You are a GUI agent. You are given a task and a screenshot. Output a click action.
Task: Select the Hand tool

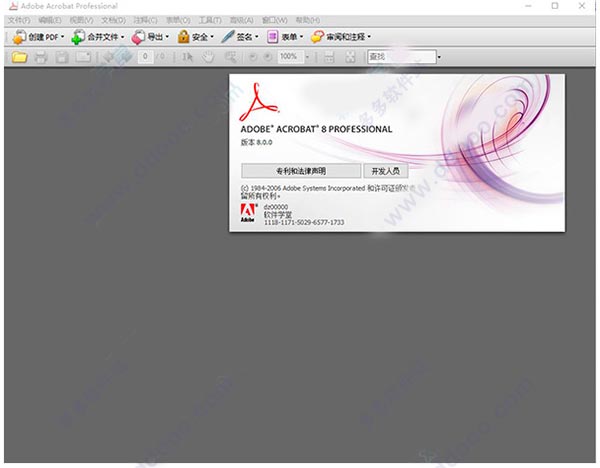(x=208, y=57)
